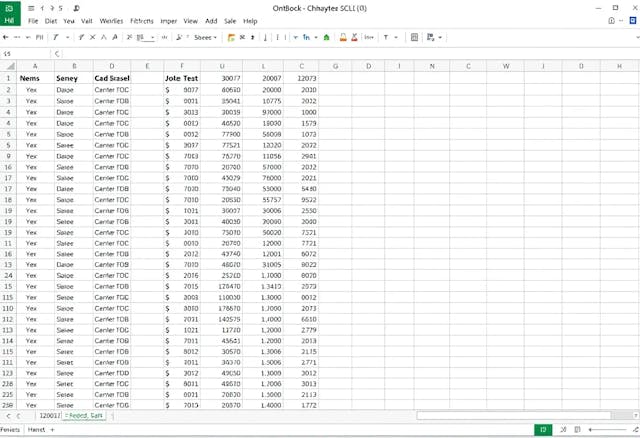
Task: Expand the toolbar collapse chevron at far right
Action: pos(637,38)
